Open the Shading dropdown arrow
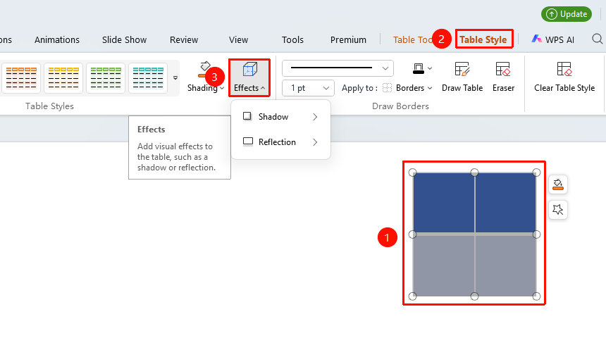 222,89
